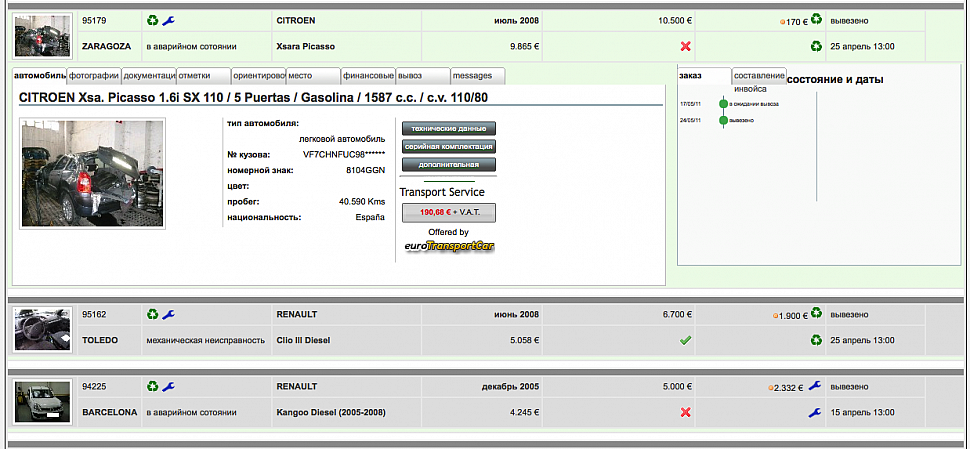Click the 6.700 € price cell
This screenshot has height=449, width=970.
[619, 314]
